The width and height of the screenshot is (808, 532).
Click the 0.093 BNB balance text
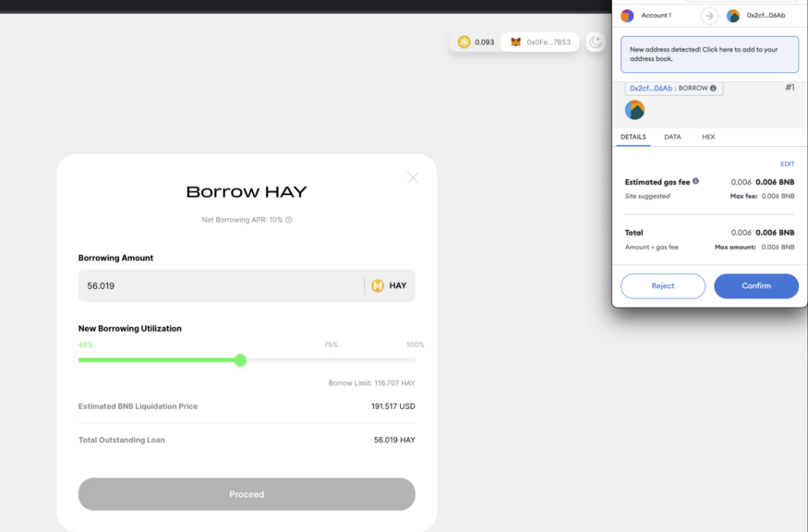point(485,42)
